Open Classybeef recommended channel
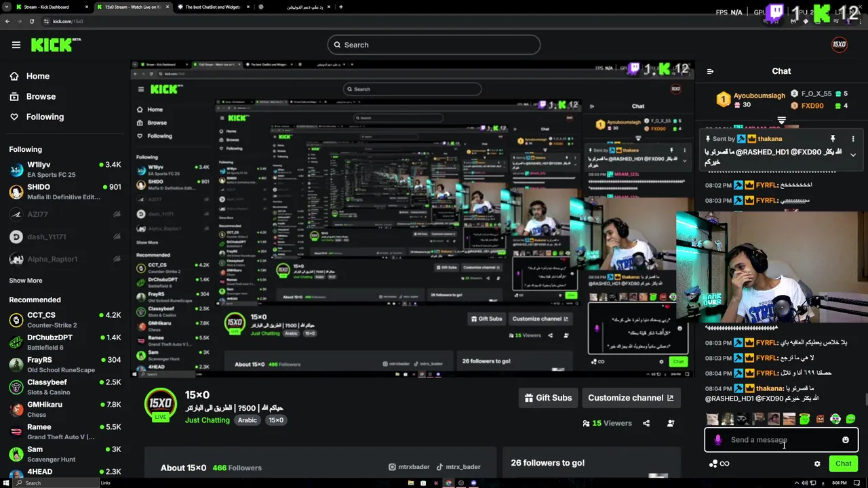 click(64, 387)
